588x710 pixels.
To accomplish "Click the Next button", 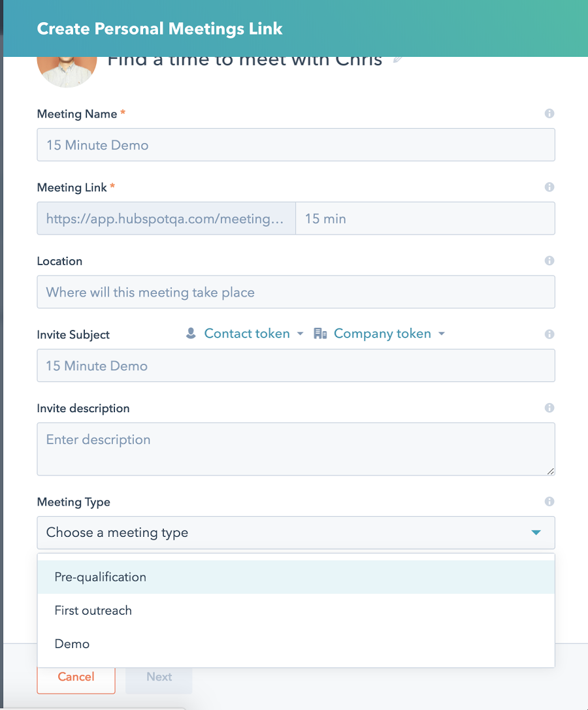I will (x=159, y=679).
